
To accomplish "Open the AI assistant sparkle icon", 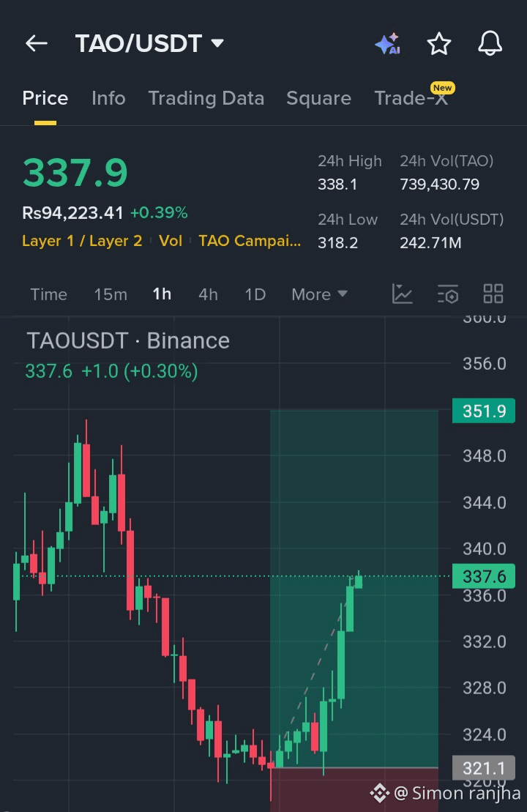I will [388, 43].
